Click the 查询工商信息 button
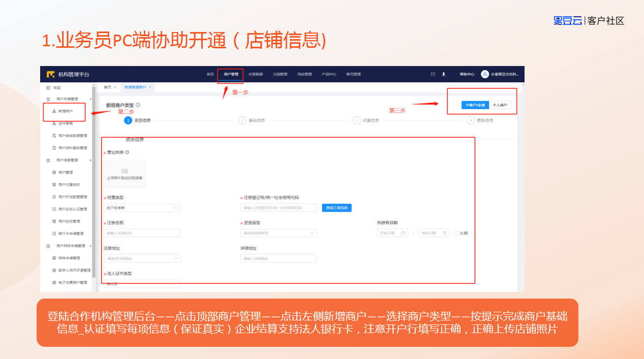The width and height of the screenshot is (644, 359). coord(336,208)
